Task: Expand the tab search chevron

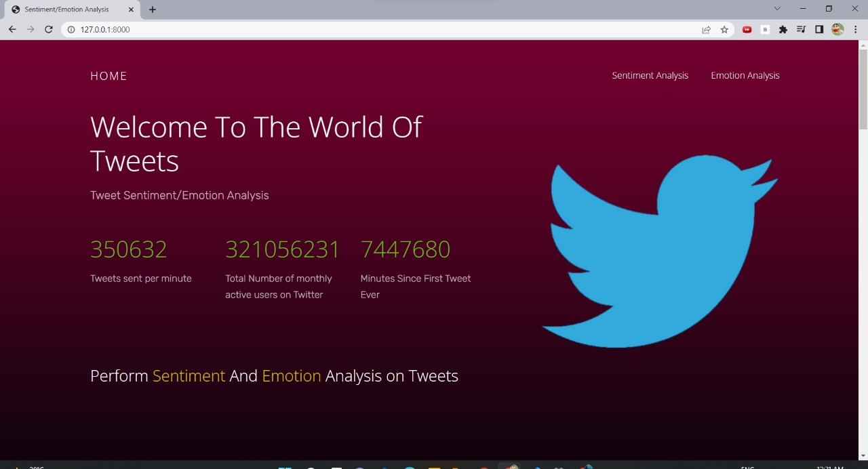Action: [777, 9]
